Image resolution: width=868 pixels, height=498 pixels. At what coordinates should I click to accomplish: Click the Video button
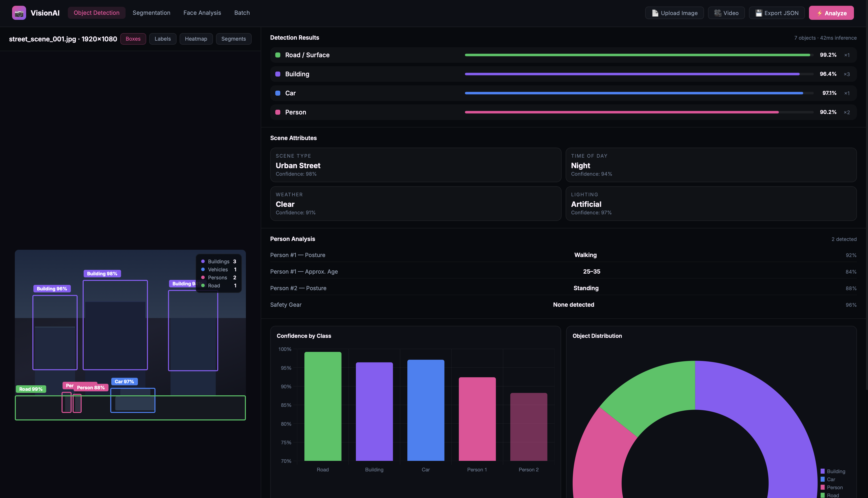point(726,13)
